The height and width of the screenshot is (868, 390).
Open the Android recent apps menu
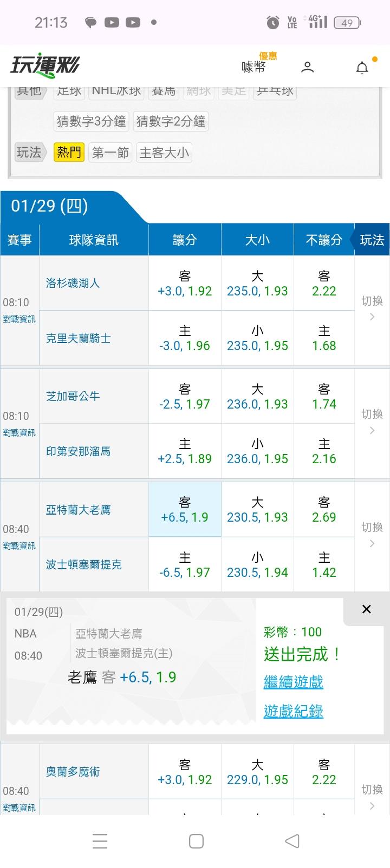pos(100,841)
